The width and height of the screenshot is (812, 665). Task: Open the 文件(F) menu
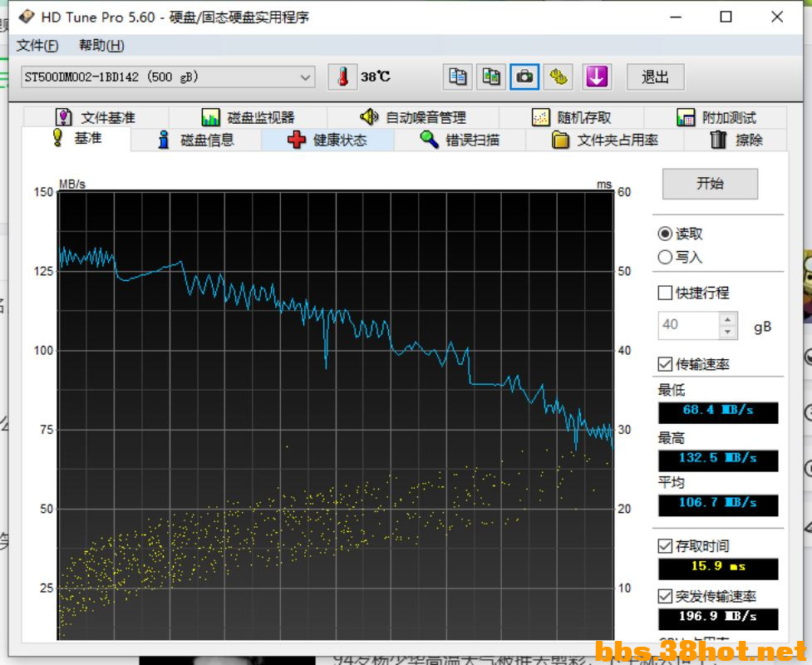[37, 46]
